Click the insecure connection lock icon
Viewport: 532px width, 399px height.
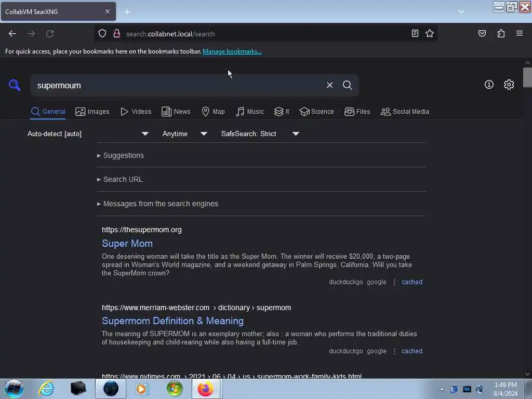[x=117, y=34]
